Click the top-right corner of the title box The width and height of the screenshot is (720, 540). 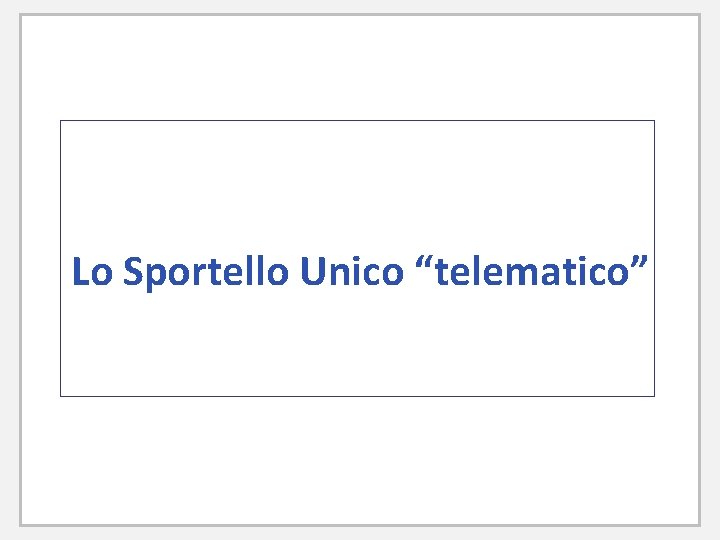click(654, 121)
